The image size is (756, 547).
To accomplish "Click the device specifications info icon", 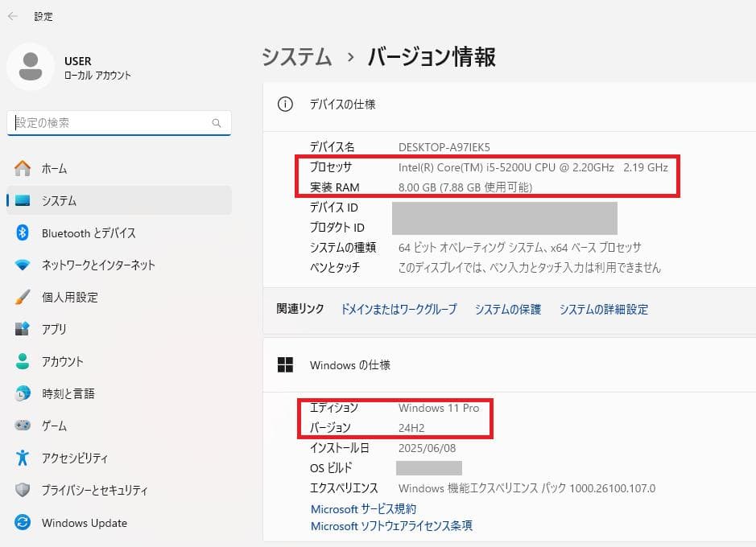I will (286, 104).
